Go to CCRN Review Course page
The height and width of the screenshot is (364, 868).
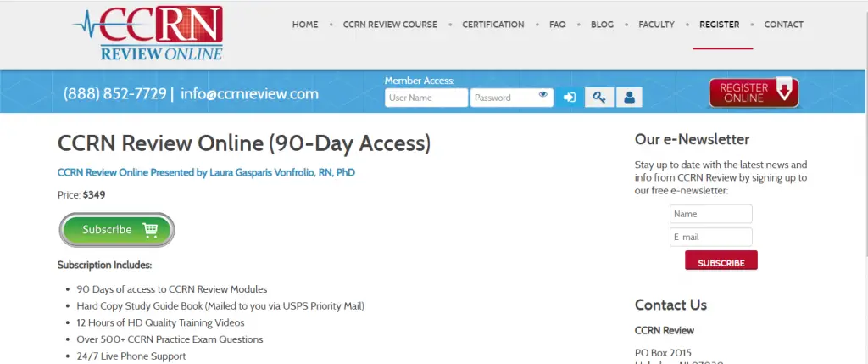pos(390,25)
